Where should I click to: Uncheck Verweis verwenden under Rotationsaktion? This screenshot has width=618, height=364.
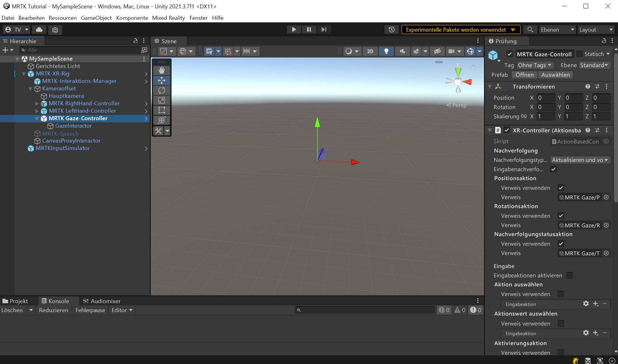tap(561, 216)
